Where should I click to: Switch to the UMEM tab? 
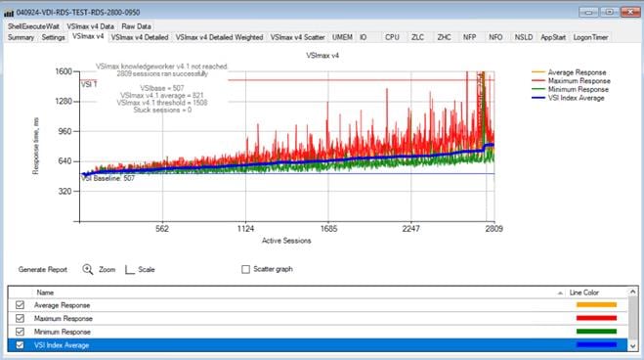click(342, 37)
